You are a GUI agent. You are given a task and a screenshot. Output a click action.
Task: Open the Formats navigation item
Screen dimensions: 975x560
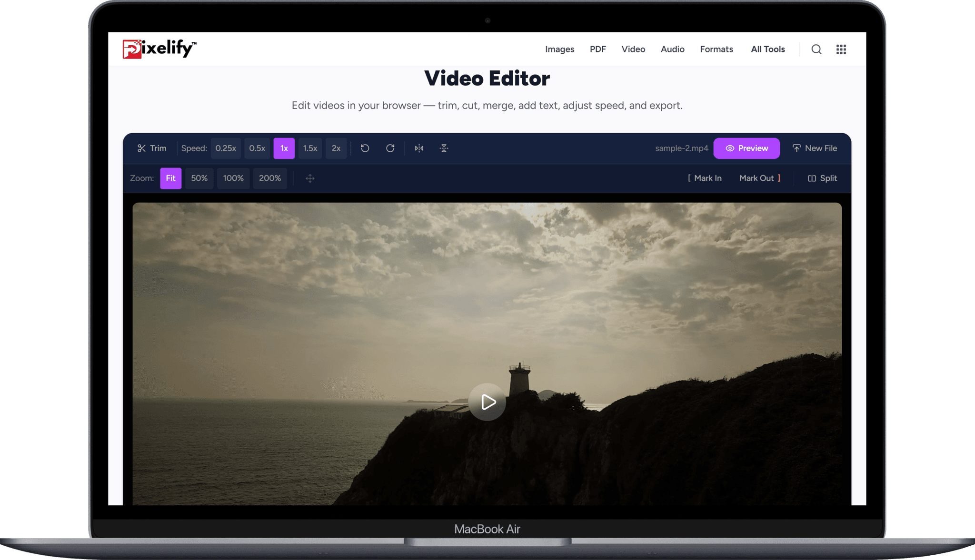coord(716,49)
